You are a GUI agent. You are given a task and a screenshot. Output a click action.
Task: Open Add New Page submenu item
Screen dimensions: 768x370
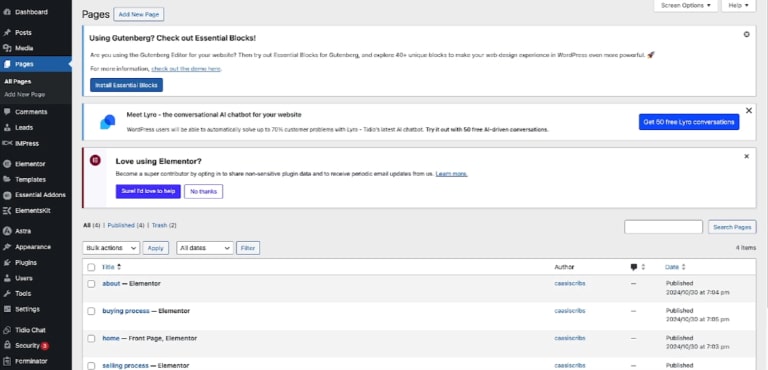coord(24,94)
